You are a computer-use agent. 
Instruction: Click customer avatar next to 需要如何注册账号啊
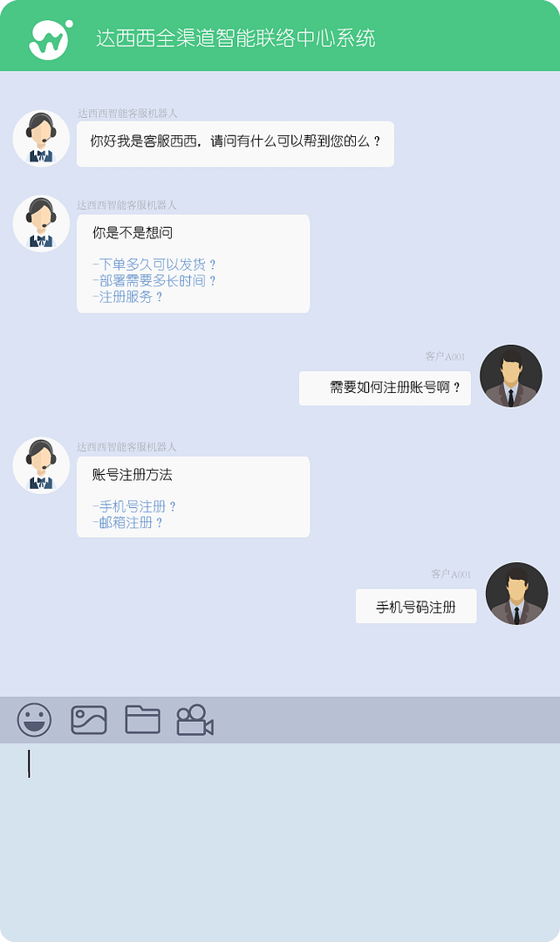coord(511,376)
